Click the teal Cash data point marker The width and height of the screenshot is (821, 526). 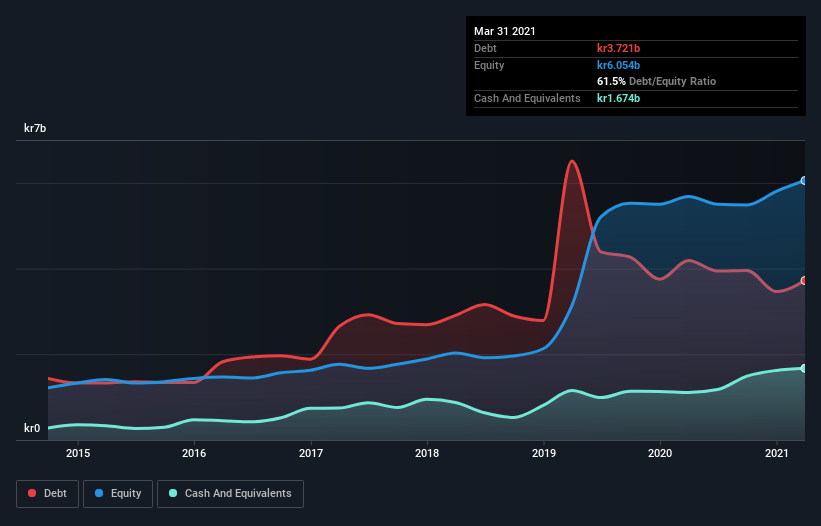(x=804, y=368)
